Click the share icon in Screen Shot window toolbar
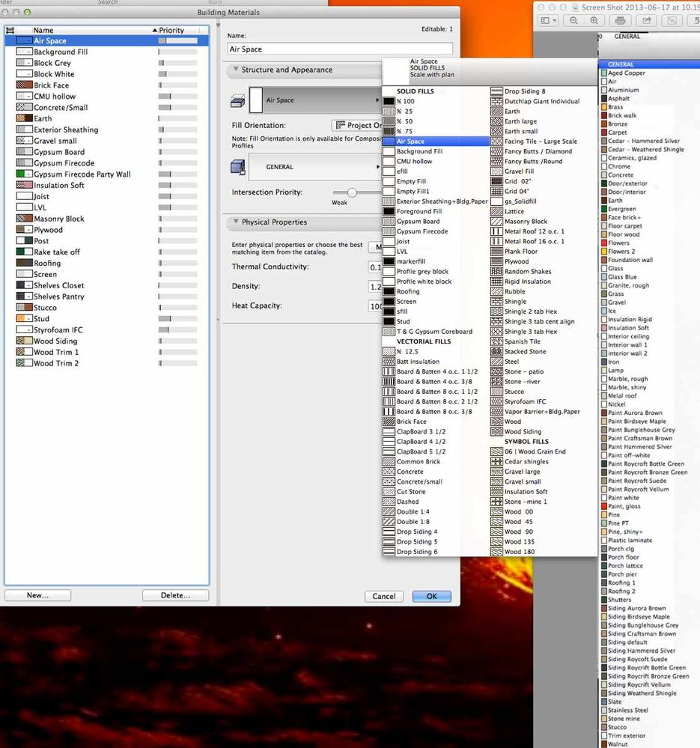 coord(647,20)
